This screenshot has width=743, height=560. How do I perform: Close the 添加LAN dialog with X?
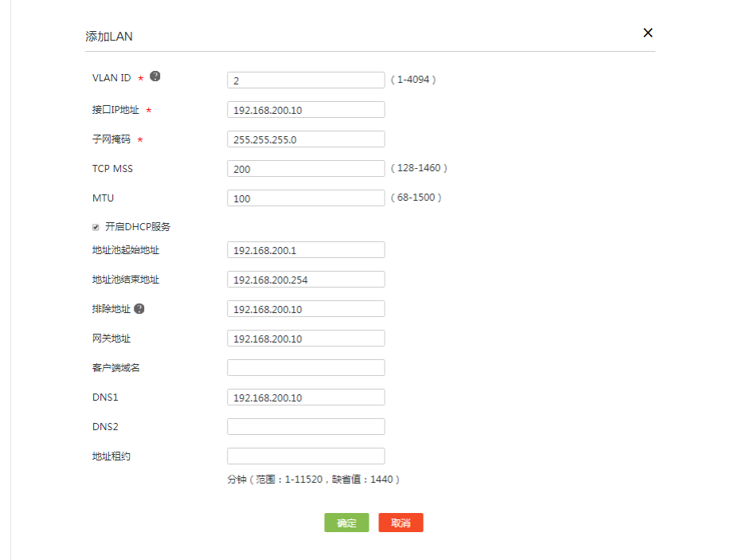click(x=647, y=33)
